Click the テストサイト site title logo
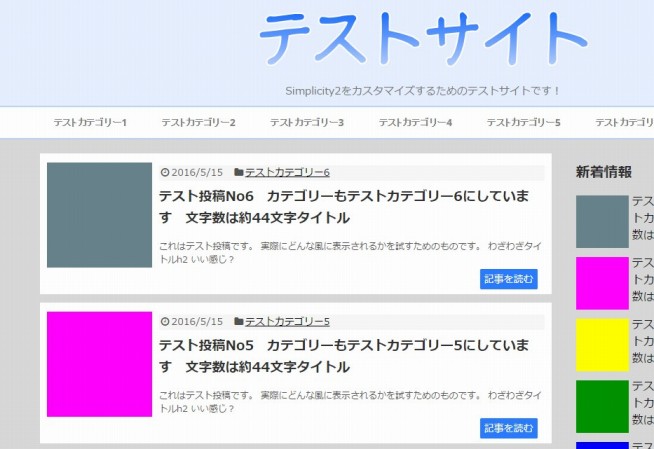This screenshot has width=654, height=449. point(422,40)
